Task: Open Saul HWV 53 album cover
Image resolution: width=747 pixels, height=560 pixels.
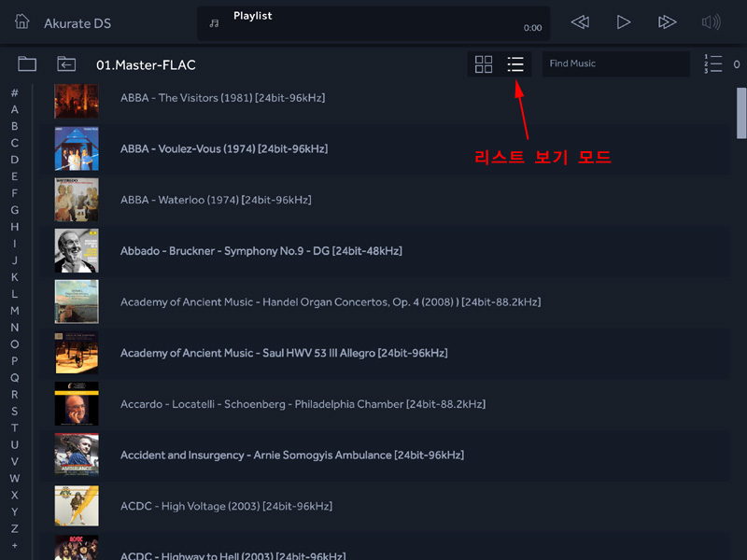Action: (77, 353)
